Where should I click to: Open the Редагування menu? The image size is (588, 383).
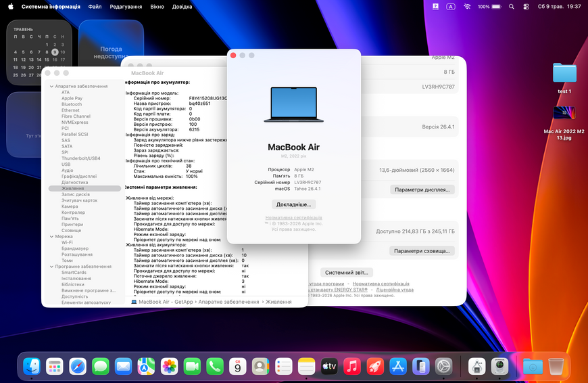click(x=126, y=6)
